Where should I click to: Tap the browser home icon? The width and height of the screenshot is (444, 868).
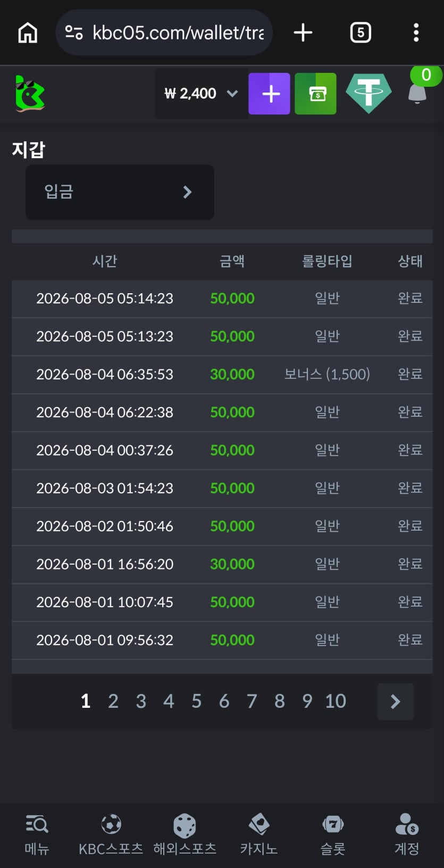coord(28,33)
